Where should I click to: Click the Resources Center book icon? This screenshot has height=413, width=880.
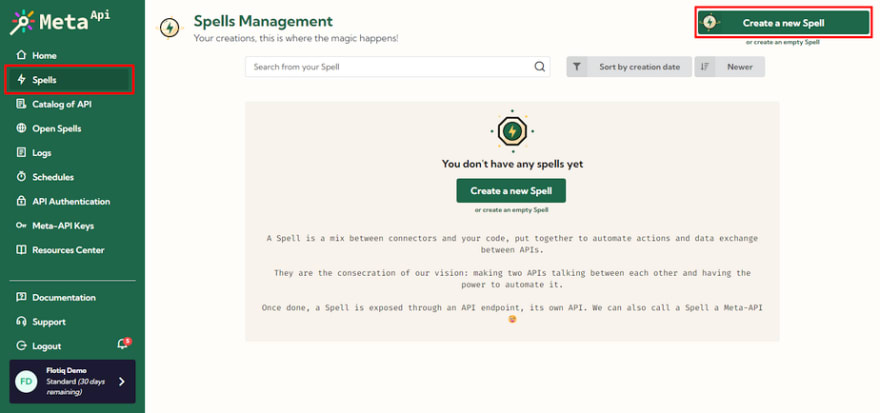coord(21,250)
